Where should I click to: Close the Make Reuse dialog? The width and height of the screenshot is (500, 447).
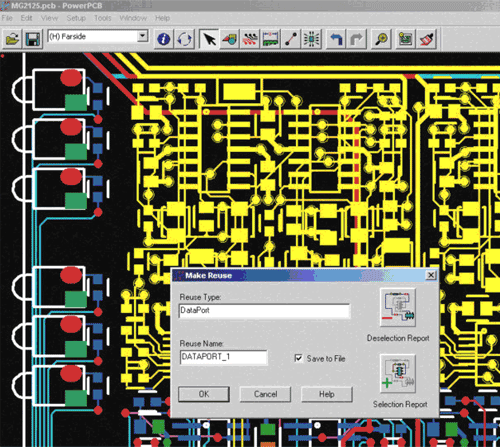coord(431,275)
